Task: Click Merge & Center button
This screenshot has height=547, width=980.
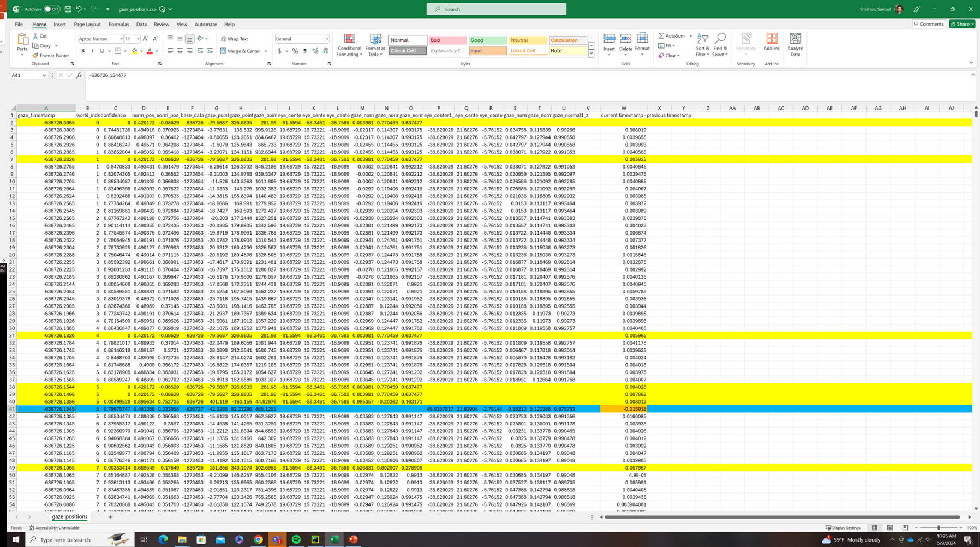Action: 240,51
